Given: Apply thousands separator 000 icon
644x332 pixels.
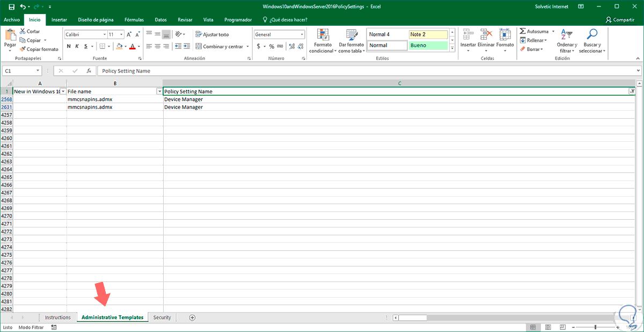Looking at the screenshot, I should point(280,46).
